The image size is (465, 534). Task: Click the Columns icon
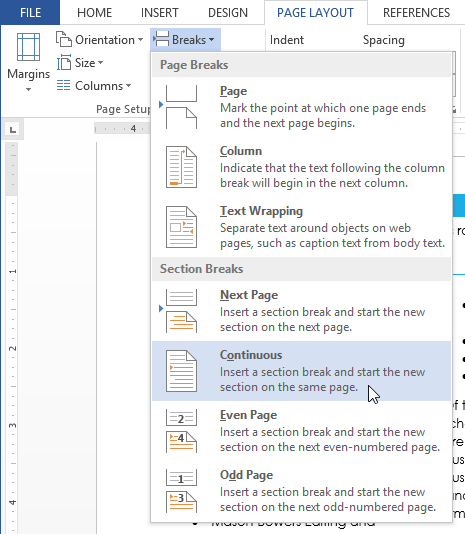point(64,85)
